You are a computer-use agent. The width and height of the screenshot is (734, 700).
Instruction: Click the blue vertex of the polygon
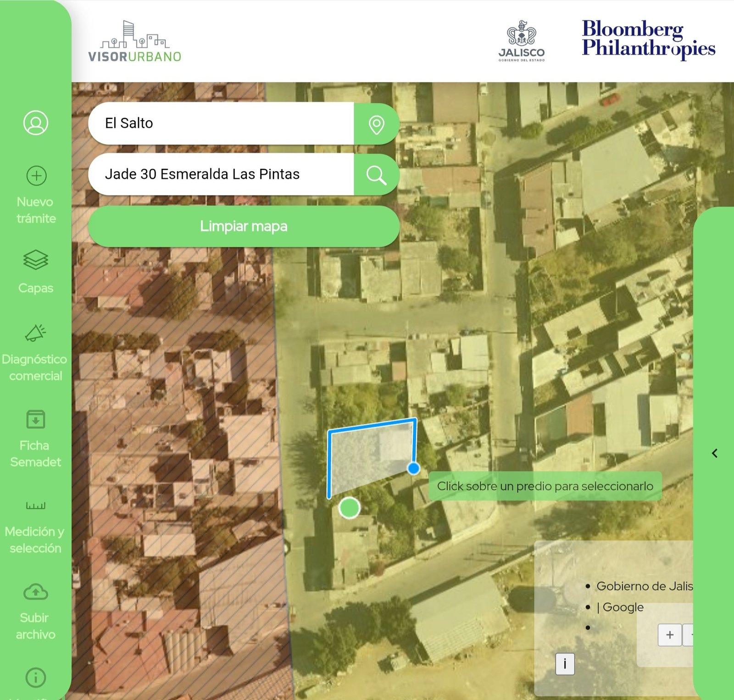(413, 468)
